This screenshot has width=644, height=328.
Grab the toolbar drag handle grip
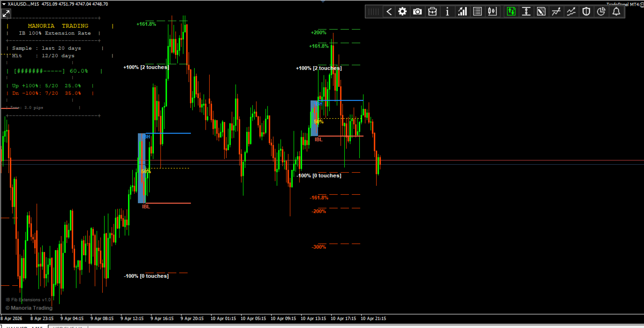(x=374, y=12)
